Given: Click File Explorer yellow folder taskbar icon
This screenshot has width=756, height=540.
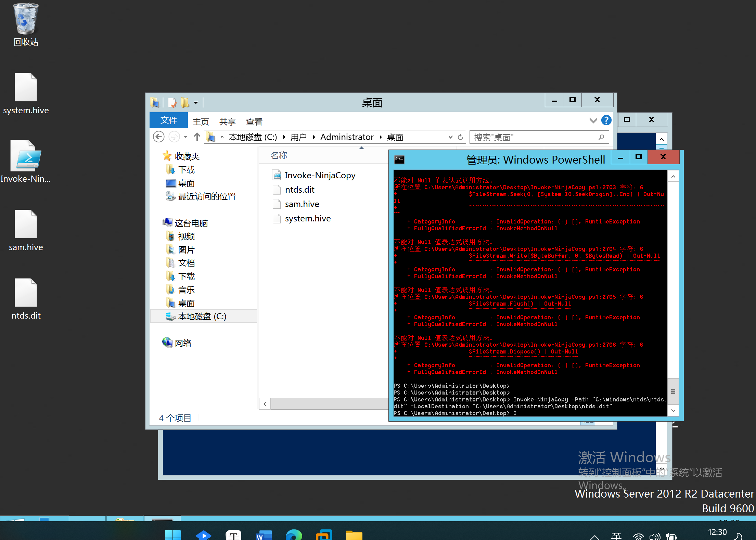Looking at the screenshot, I should pos(354,535).
